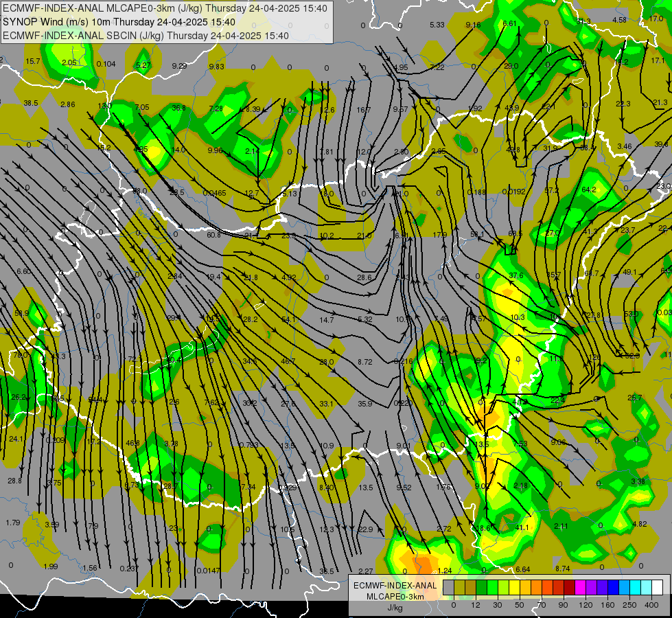Click the 3.46 value on the map

(x=625, y=146)
